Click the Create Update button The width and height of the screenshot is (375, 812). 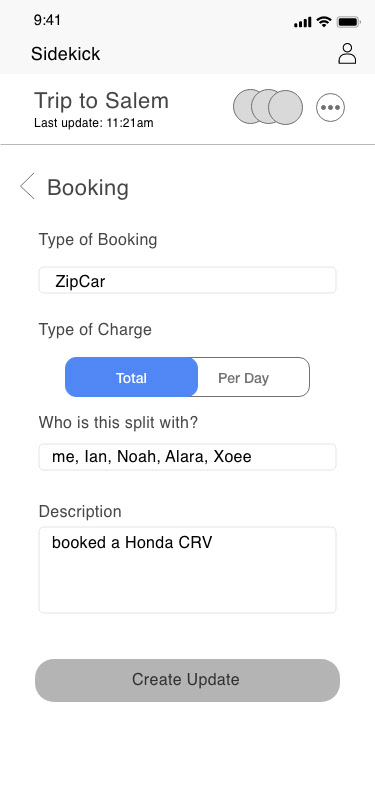tap(188, 680)
